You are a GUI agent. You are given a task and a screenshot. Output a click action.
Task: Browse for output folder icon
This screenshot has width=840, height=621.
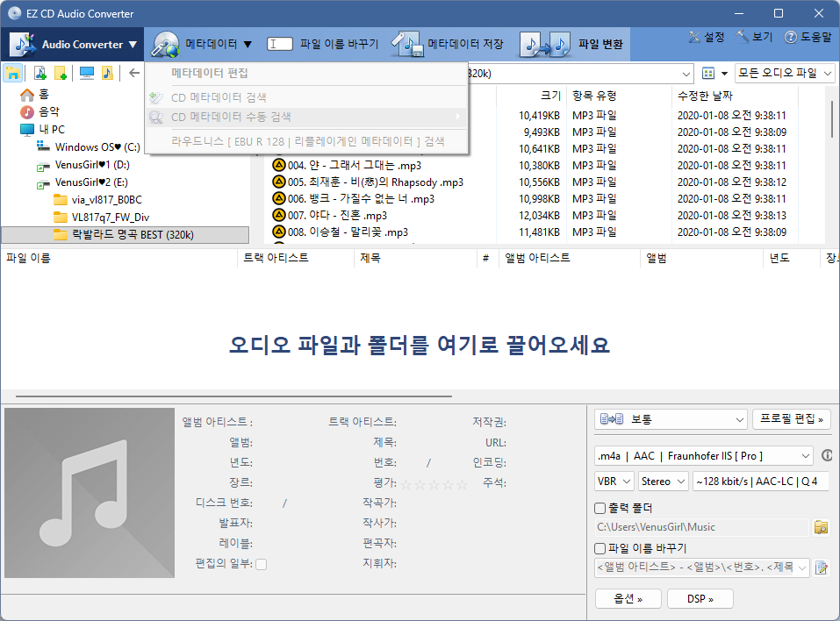[821, 527]
